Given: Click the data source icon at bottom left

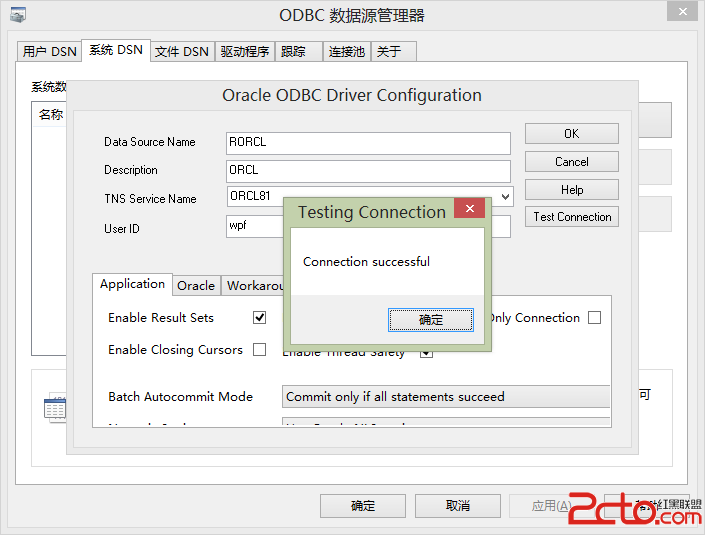Looking at the screenshot, I should 55,408.
